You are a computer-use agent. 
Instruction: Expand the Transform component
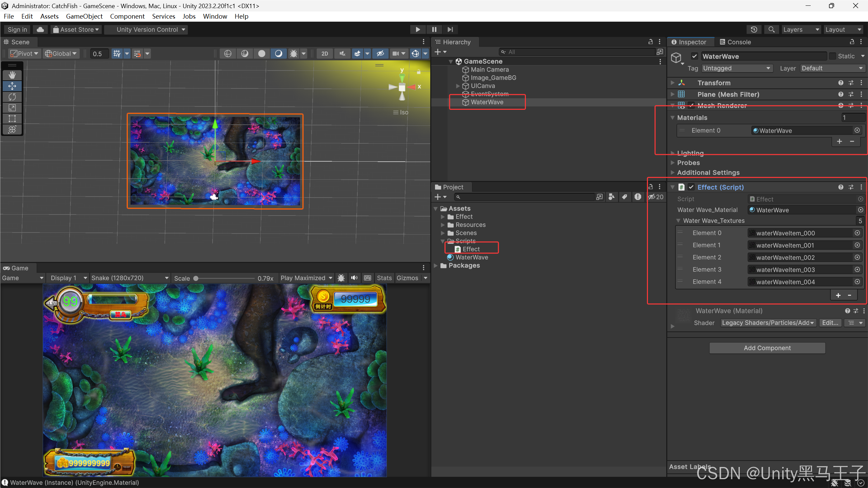point(672,83)
